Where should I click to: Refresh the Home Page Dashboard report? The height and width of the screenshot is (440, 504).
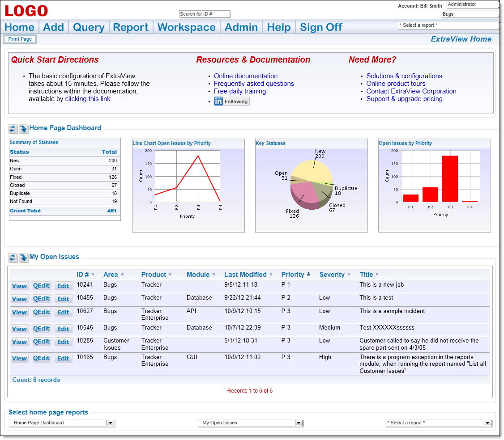click(x=13, y=129)
